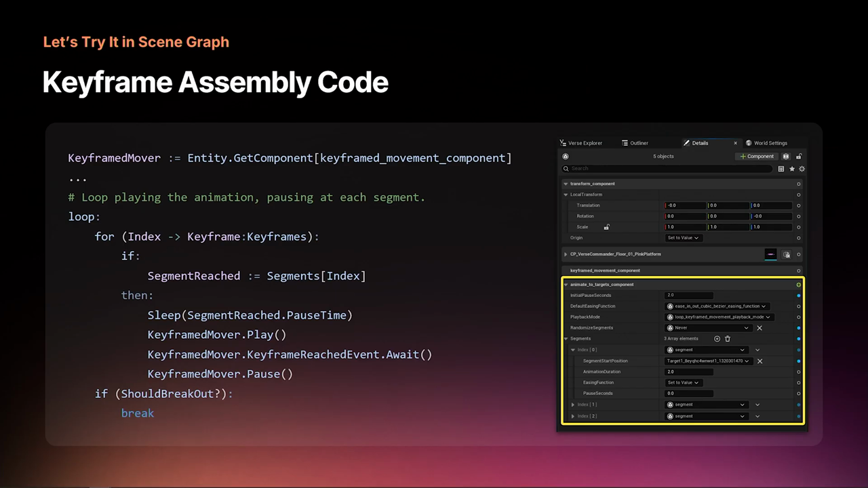Click the Translation Z value field
Image resolution: width=868 pixels, height=488 pixels.
tap(771, 205)
